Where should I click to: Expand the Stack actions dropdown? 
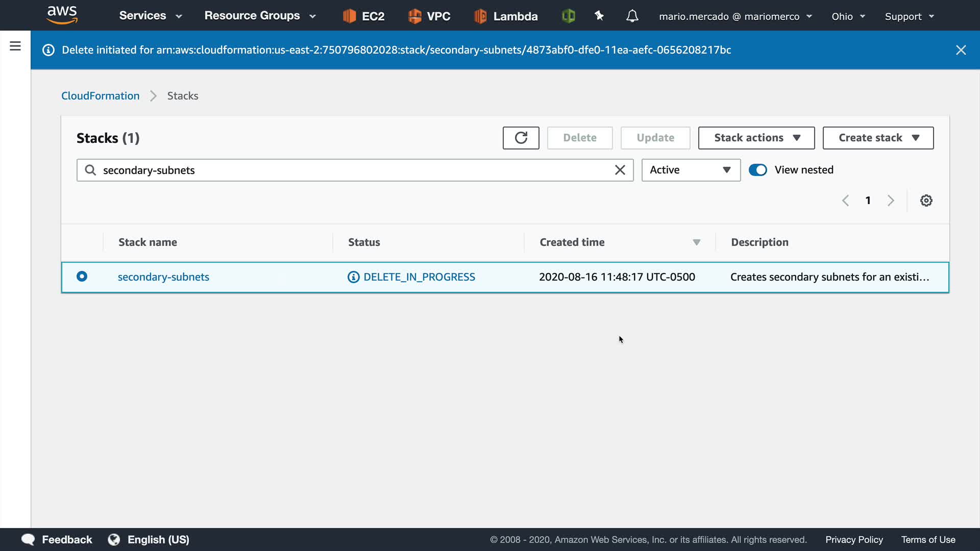tap(756, 138)
